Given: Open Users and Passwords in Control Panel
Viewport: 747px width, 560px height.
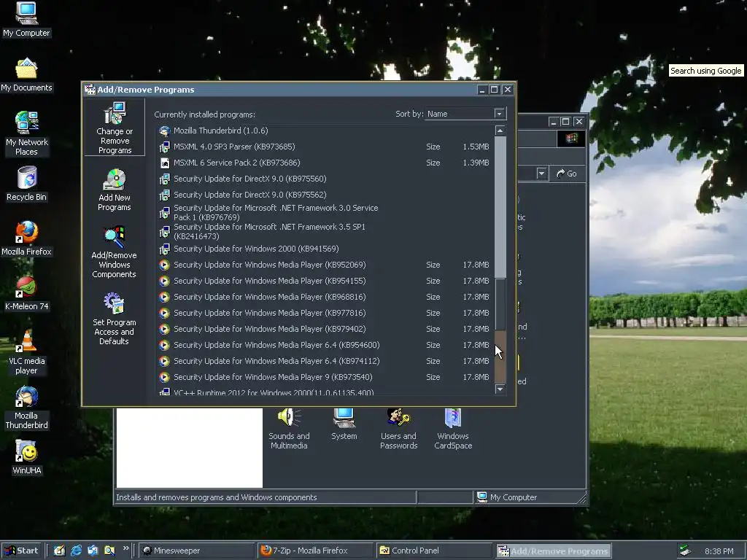Looking at the screenshot, I should pos(399,429).
